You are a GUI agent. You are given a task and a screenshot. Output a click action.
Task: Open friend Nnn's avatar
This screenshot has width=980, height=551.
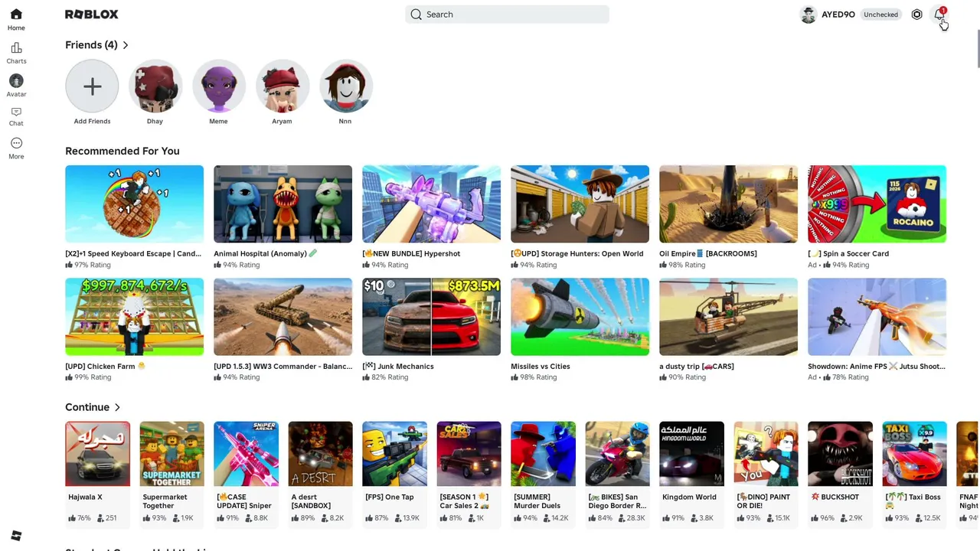[345, 86]
